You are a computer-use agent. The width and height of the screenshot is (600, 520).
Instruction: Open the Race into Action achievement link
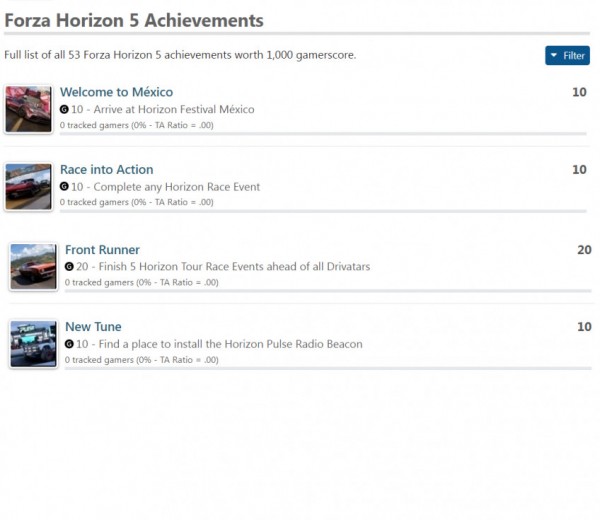pyautogui.click(x=106, y=170)
